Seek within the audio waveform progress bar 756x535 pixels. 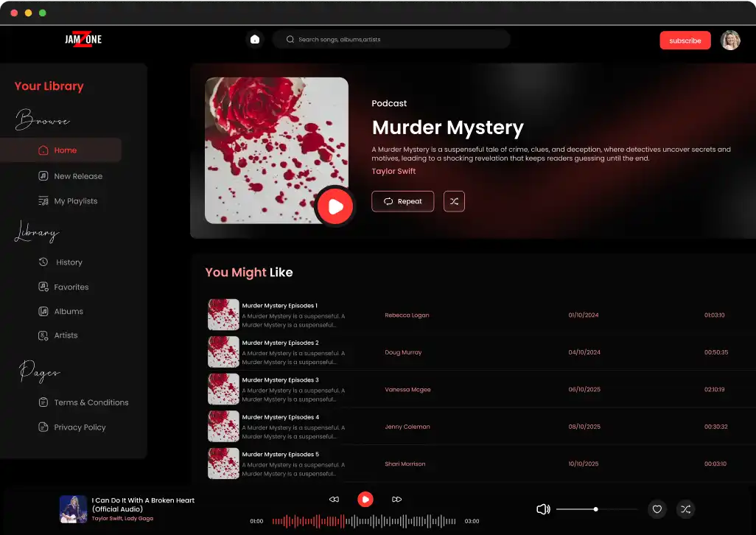(x=364, y=521)
